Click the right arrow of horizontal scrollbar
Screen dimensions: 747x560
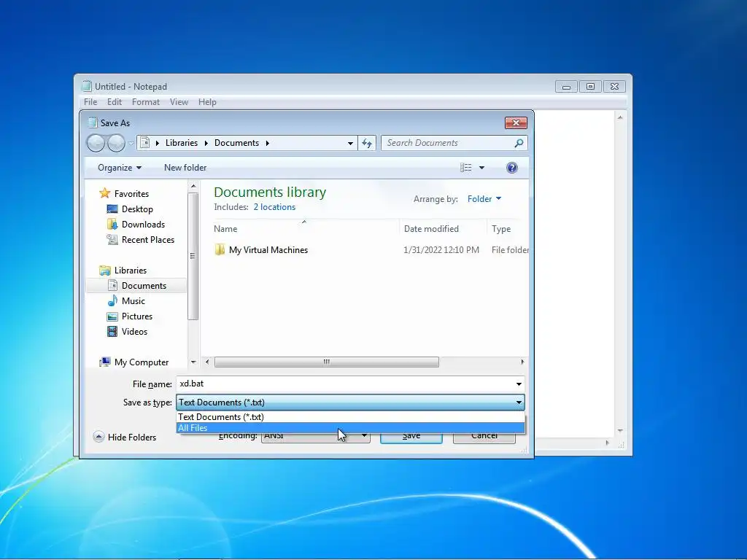click(522, 362)
